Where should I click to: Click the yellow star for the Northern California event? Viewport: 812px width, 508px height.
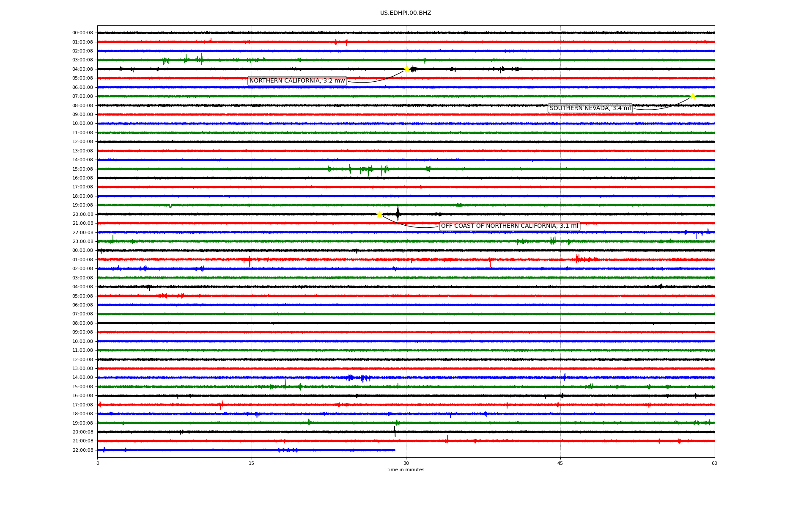pyautogui.click(x=407, y=69)
